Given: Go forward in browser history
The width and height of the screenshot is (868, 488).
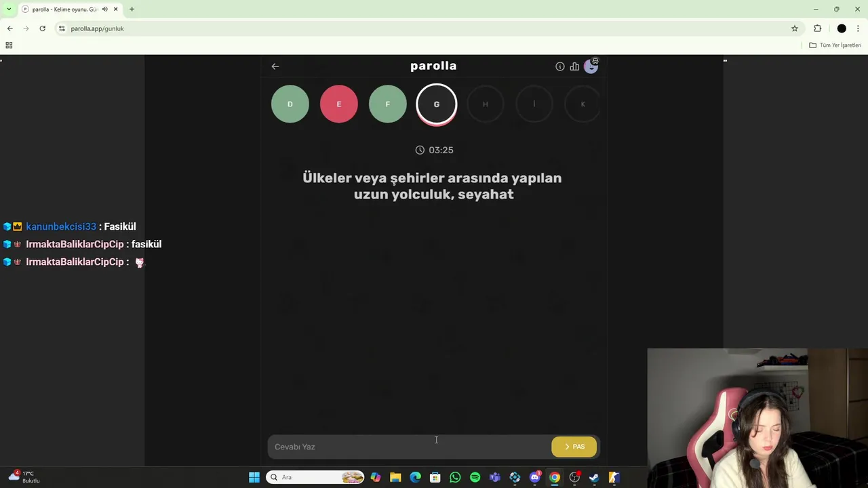Looking at the screenshot, I should tap(26, 28).
